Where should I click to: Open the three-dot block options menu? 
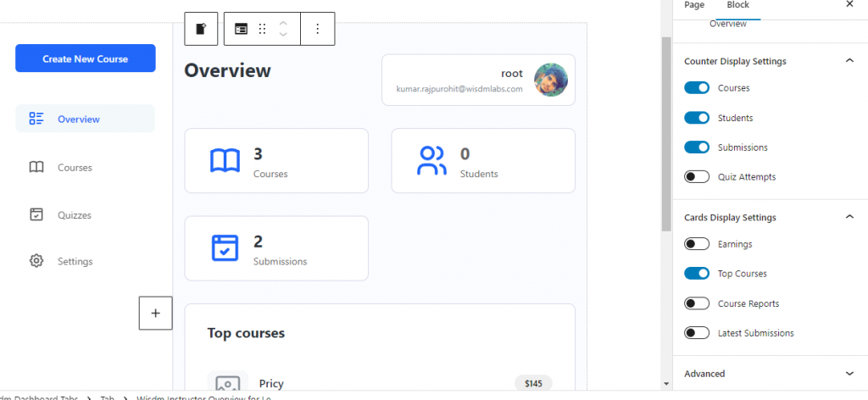click(318, 29)
